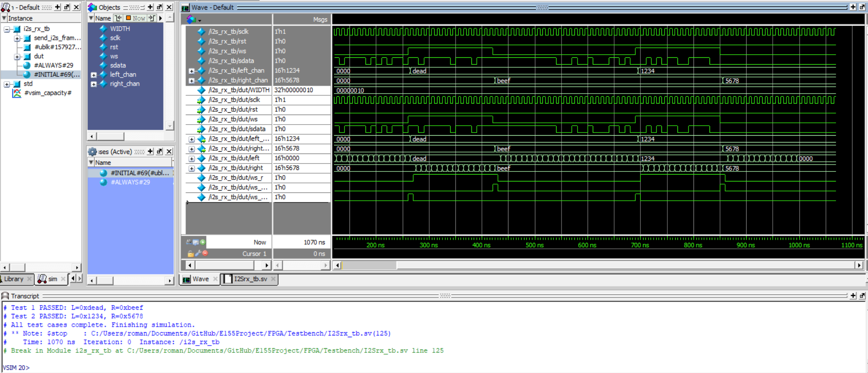Click the Objects panel previous-time arrow icon
Viewport: 868px width, 373px height.
[x=118, y=18]
